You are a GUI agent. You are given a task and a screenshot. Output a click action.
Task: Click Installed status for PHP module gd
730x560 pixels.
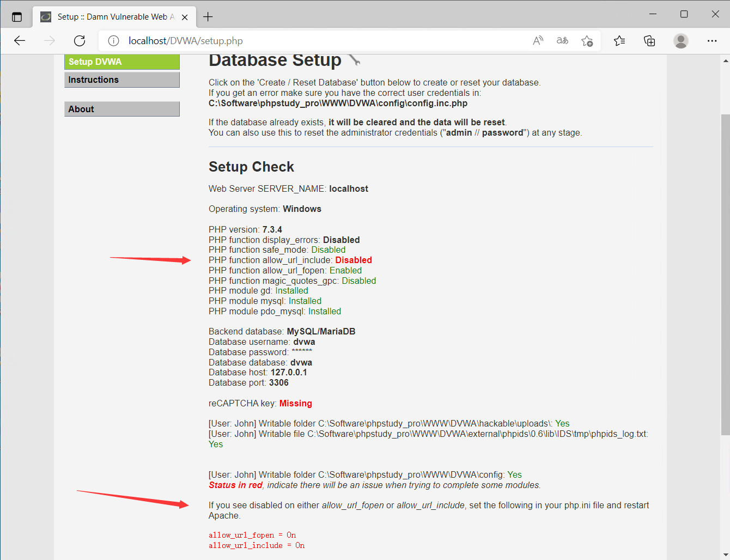tap(291, 291)
